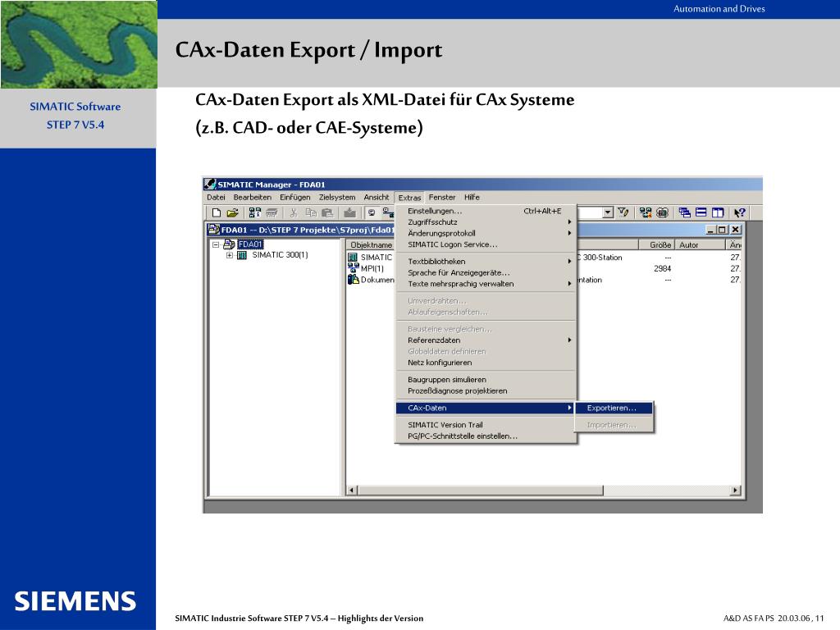This screenshot has height=630, width=840.
Task: Open the Einfügen menu
Action: (295, 197)
